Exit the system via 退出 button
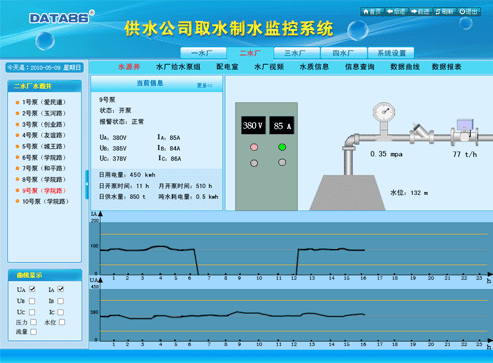The height and width of the screenshot is (363, 493). [x=469, y=12]
